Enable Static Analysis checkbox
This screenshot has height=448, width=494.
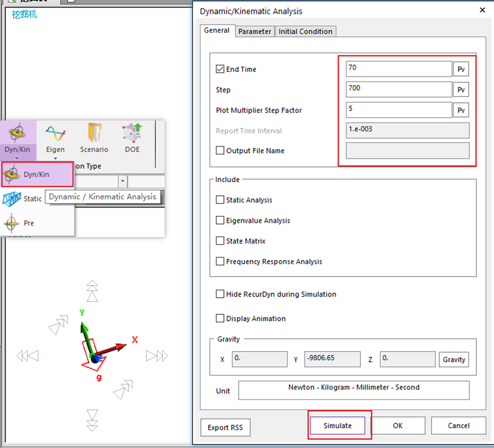220,200
